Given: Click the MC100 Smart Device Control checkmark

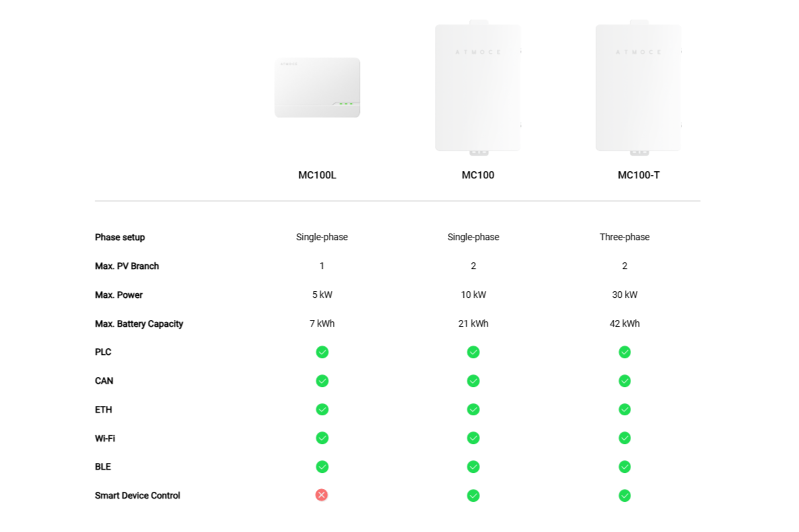Looking at the screenshot, I should coord(473,496).
